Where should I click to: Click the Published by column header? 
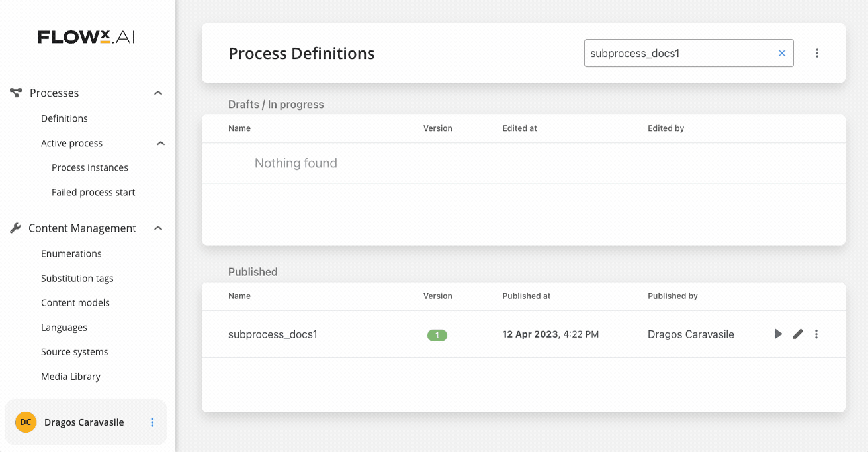tap(673, 296)
